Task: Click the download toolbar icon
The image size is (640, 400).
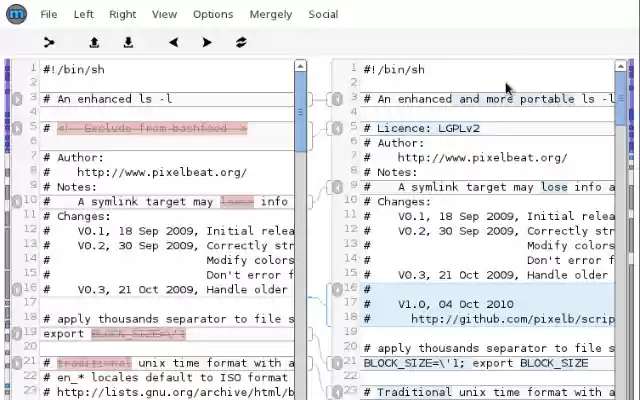Action: coord(128,42)
